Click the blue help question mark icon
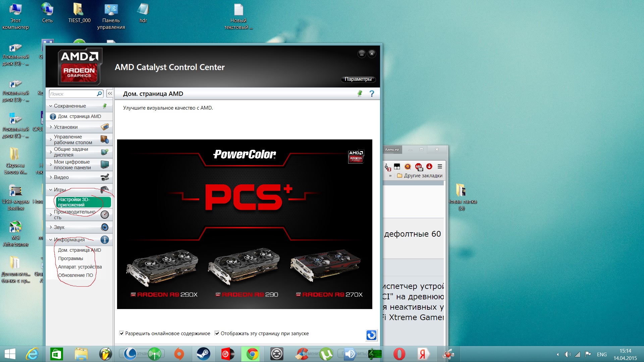This screenshot has width=644, height=362. pos(372,94)
